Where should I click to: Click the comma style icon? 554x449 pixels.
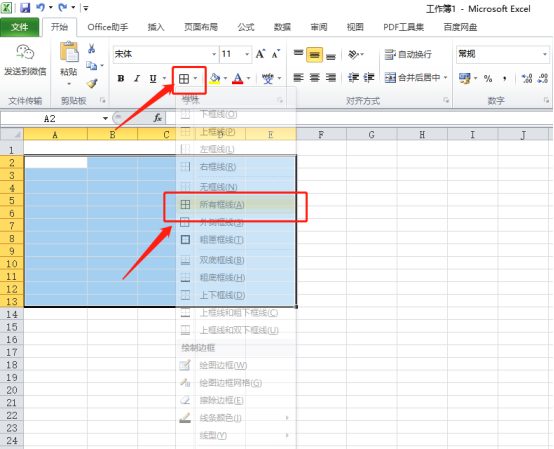(x=505, y=78)
